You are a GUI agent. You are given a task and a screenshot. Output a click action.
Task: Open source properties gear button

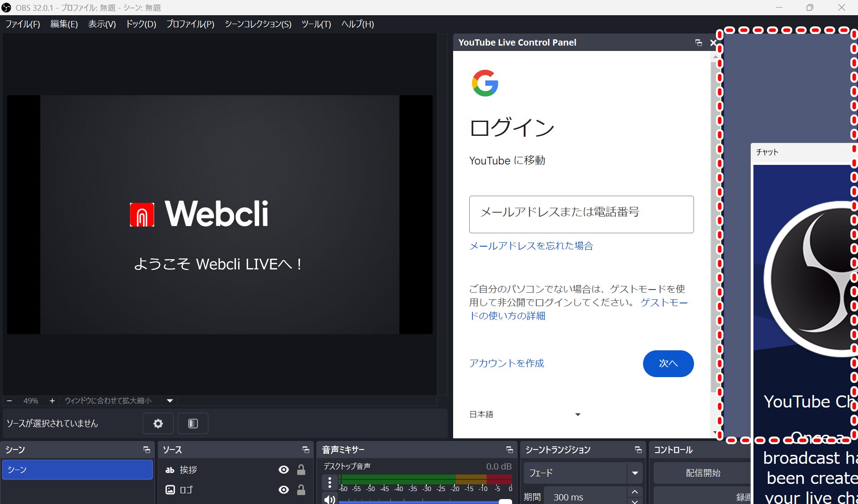coord(158,424)
